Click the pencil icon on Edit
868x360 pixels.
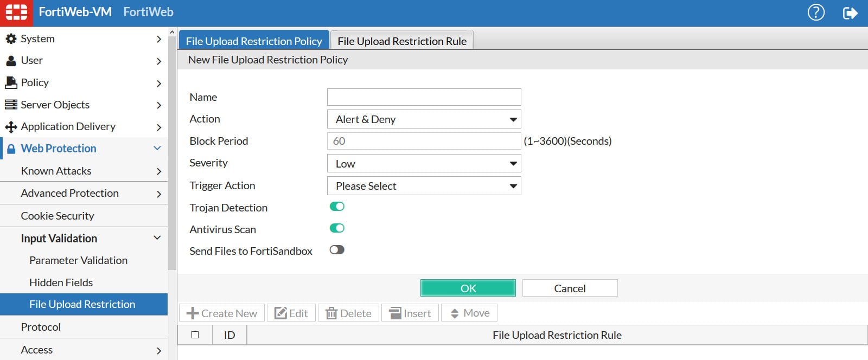coord(280,313)
